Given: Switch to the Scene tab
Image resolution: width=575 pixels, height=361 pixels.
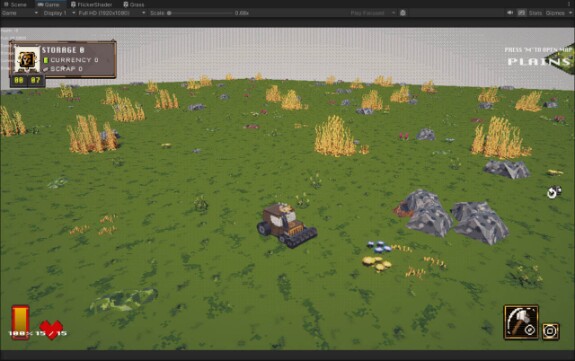Looking at the screenshot, I should [15, 4].
